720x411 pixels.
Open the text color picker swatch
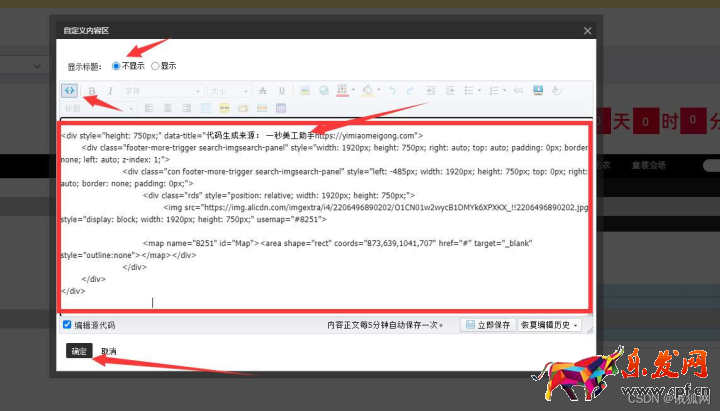[x=344, y=91]
